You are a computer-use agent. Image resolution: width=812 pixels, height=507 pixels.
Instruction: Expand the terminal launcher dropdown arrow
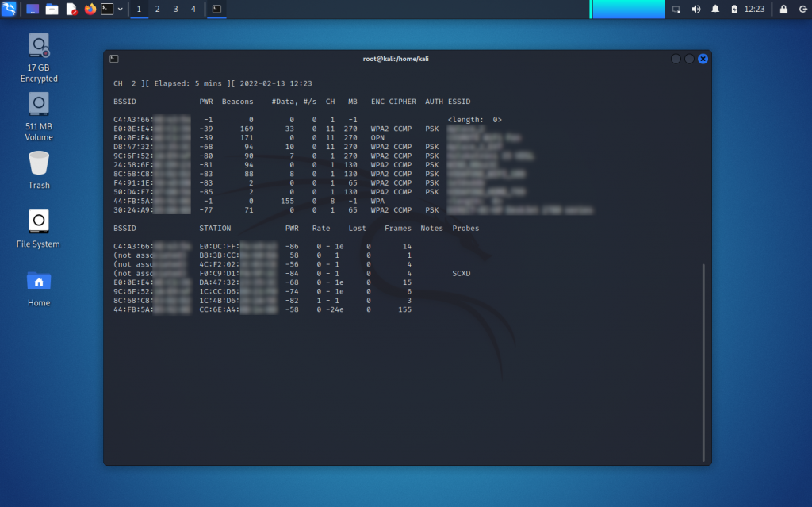click(x=121, y=10)
